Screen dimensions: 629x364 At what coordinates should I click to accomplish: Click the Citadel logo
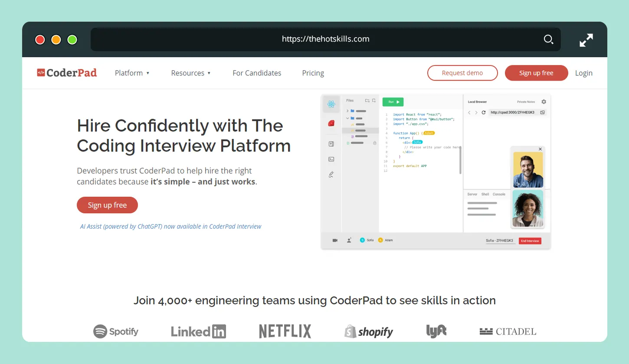point(508,331)
